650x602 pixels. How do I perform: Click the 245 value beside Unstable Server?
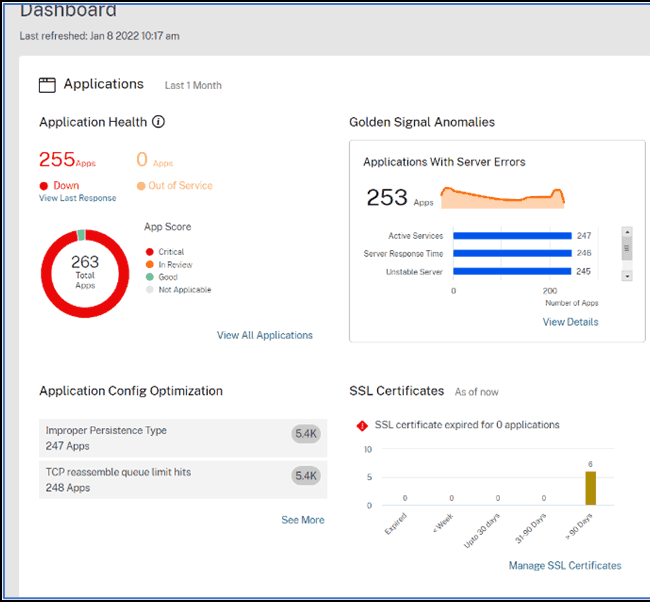[x=583, y=271]
